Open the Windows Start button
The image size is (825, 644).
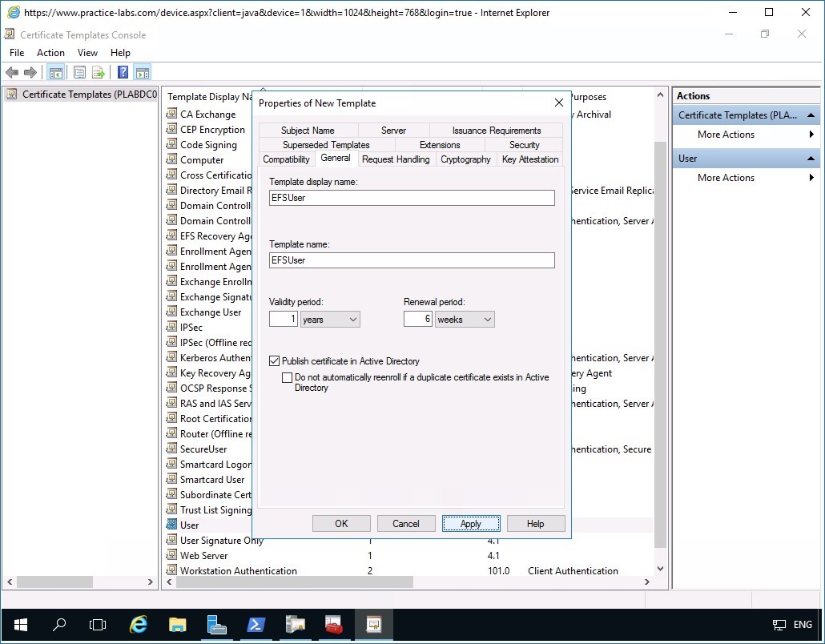click(21, 625)
